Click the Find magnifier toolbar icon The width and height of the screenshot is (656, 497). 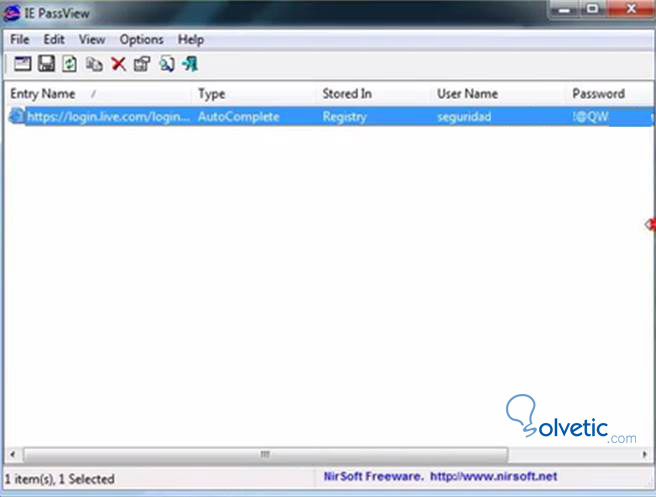click(x=167, y=64)
